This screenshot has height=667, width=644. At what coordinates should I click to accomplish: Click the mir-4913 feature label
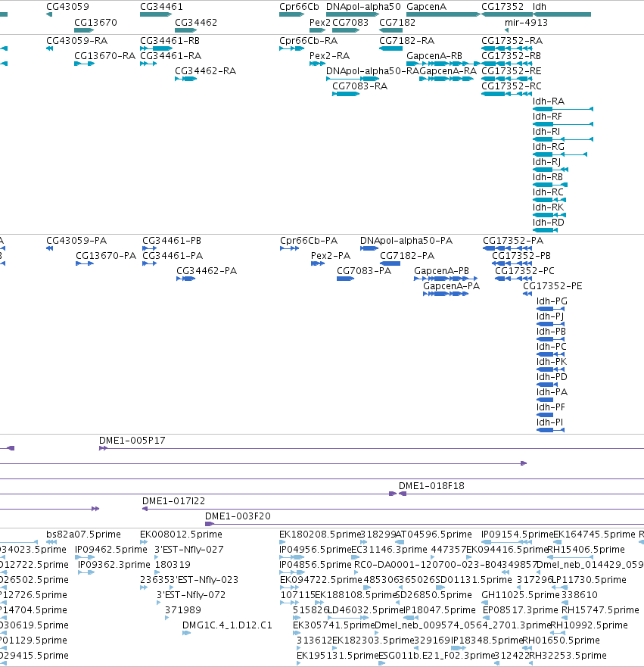pos(526,23)
